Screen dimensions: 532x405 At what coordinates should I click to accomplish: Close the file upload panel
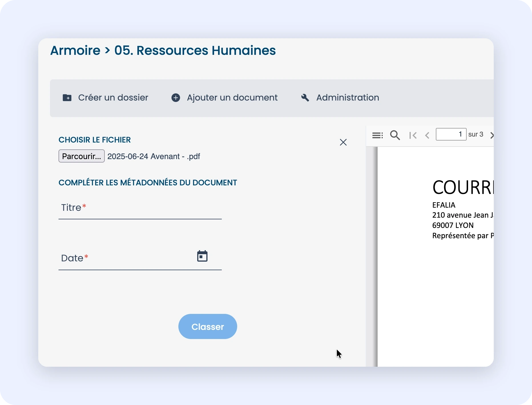343,142
